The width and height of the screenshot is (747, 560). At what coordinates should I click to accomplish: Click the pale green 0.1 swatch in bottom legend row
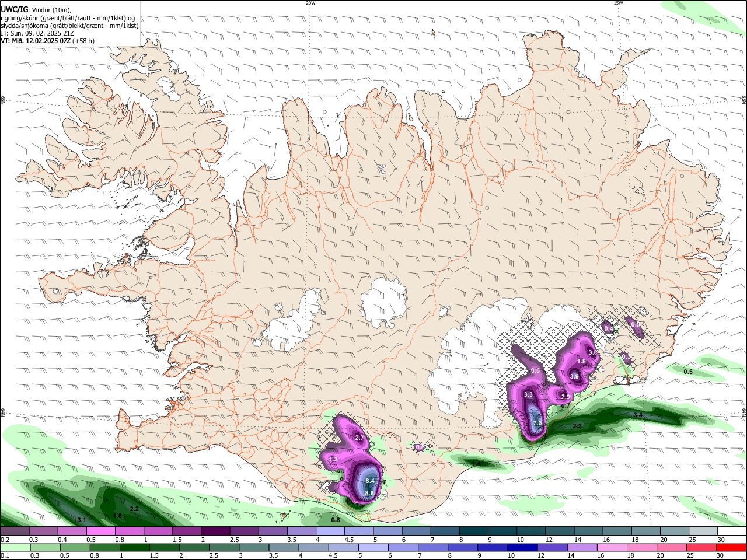(x=15, y=548)
